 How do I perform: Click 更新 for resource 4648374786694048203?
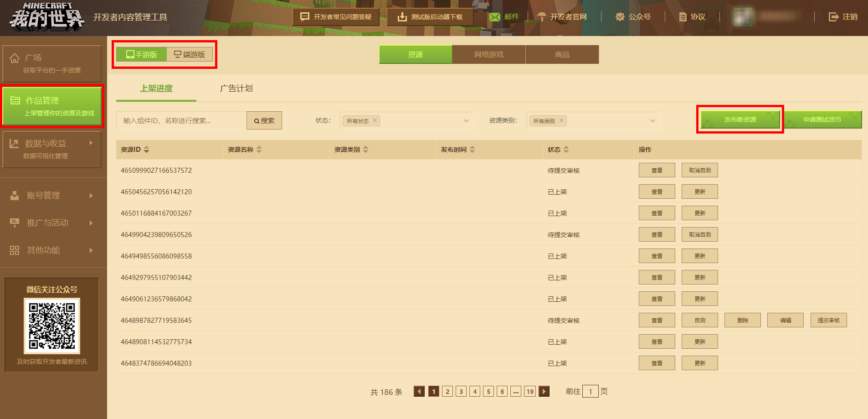point(699,363)
